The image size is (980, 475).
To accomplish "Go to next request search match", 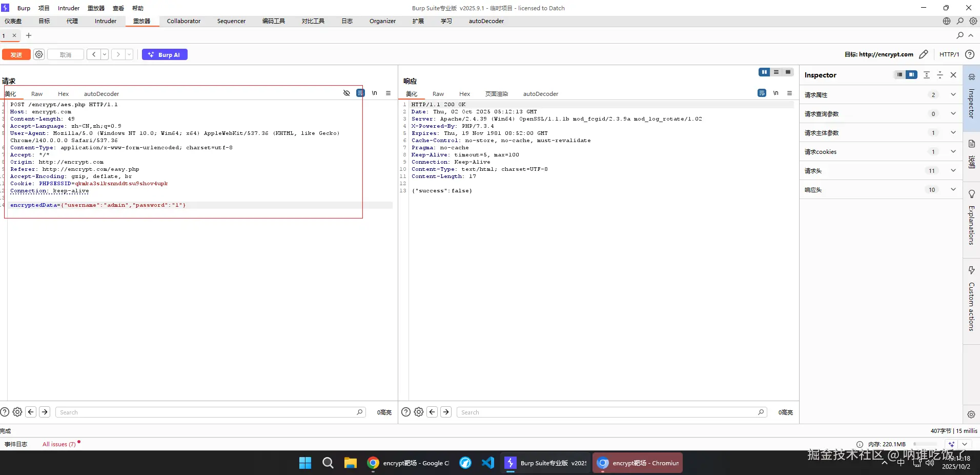I will pyautogui.click(x=45, y=412).
